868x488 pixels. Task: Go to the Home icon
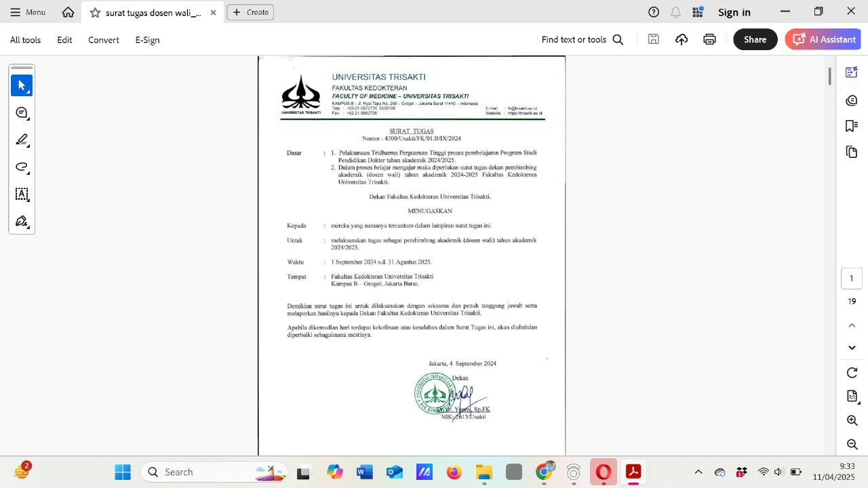(68, 12)
